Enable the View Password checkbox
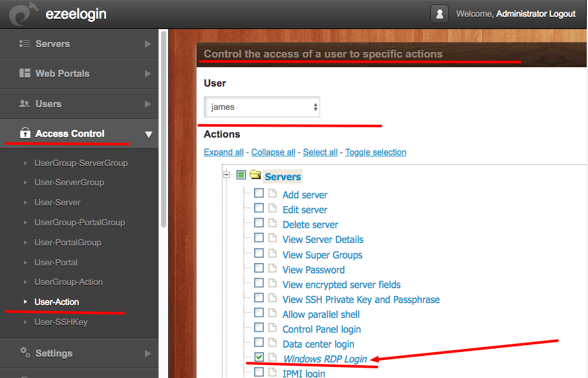The width and height of the screenshot is (588, 378). click(x=259, y=268)
